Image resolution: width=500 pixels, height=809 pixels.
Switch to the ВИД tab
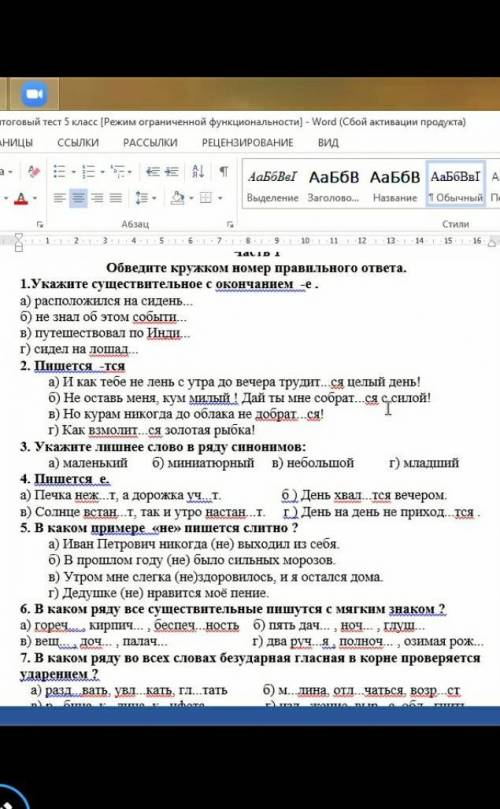coord(328,143)
